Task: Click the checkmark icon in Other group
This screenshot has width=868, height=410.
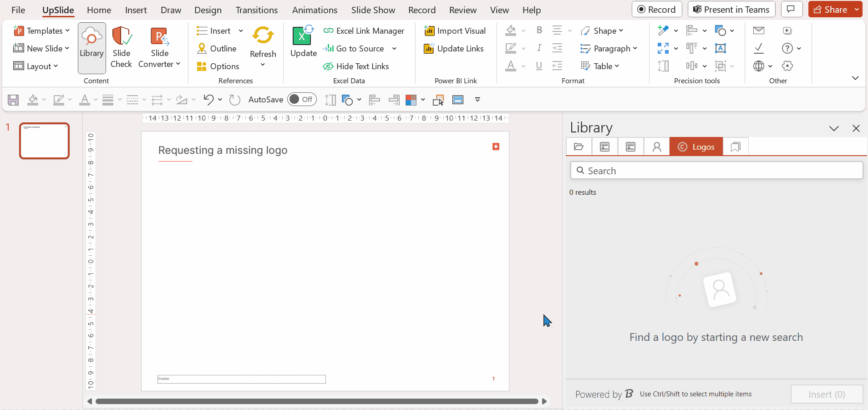Action: pos(759,48)
